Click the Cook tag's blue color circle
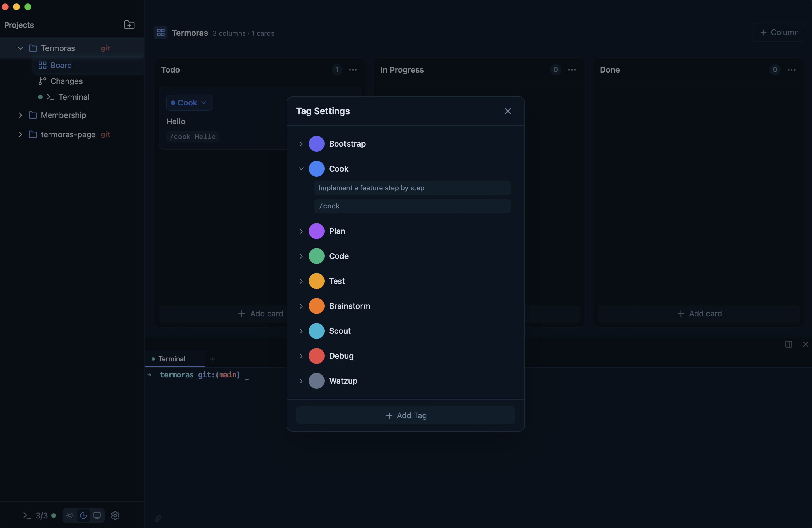812x528 pixels. point(317,168)
